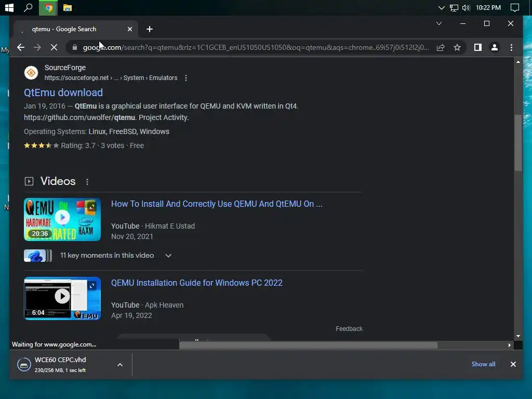Image resolution: width=532 pixels, height=399 pixels.
Task: Open the volume control tray icon
Action: click(466, 7)
